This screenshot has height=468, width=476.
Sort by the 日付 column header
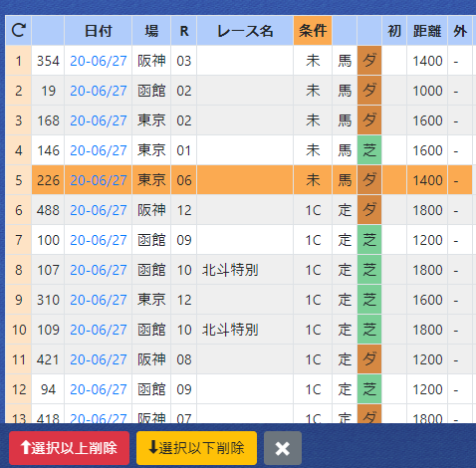point(99,30)
